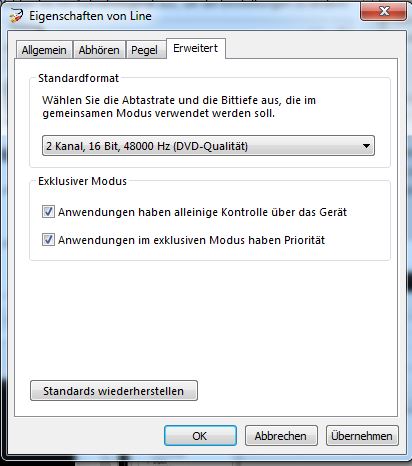This screenshot has height=466, width=412.
Task: Open the Abhören tab
Action: coord(99,50)
